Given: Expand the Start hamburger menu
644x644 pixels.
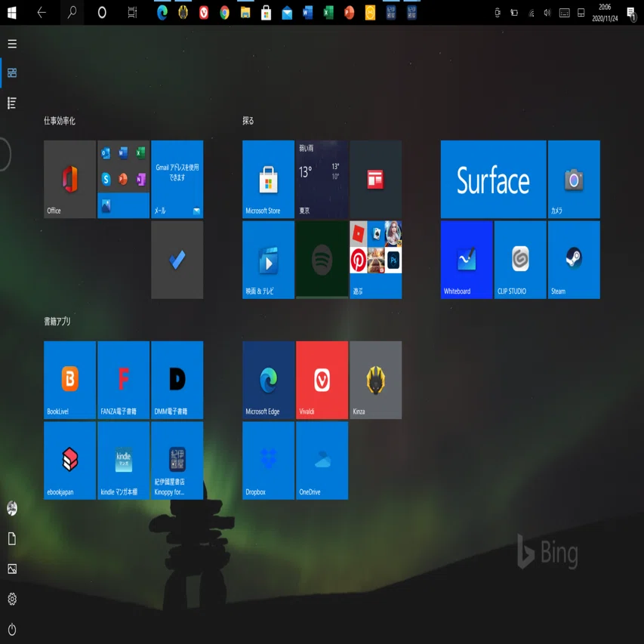Looking at the screenshot, I should point(12,44).
